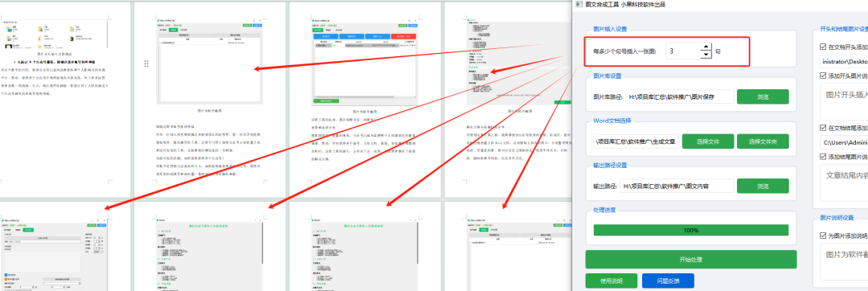Click the 100% green progress bar

pos(690,230)
